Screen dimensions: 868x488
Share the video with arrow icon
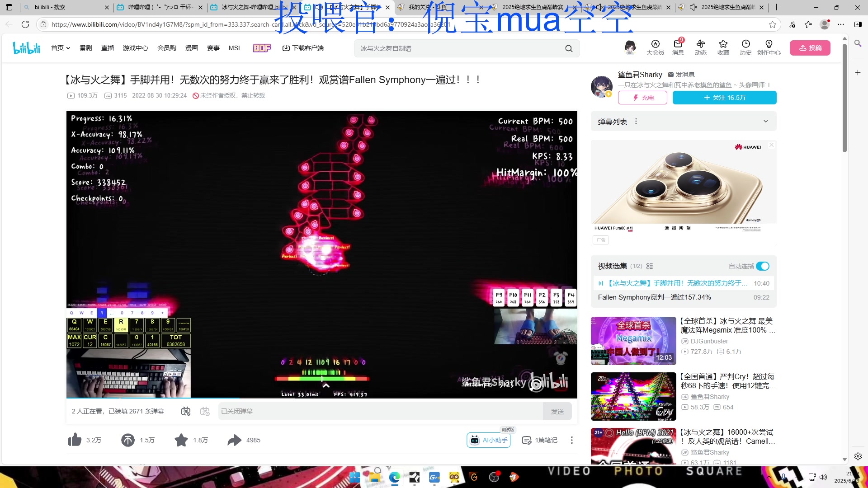coord(234,440)
